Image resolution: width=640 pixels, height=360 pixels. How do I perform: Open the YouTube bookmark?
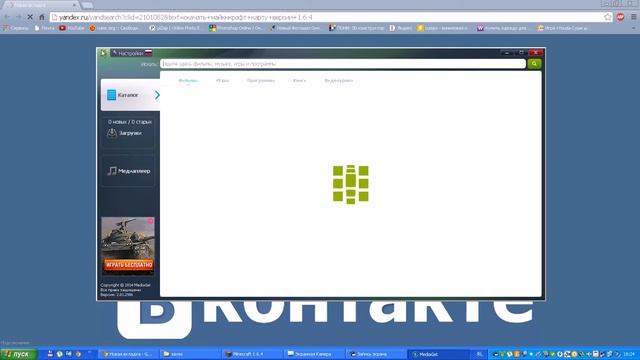pyautogui.click(x=72, y=28)
